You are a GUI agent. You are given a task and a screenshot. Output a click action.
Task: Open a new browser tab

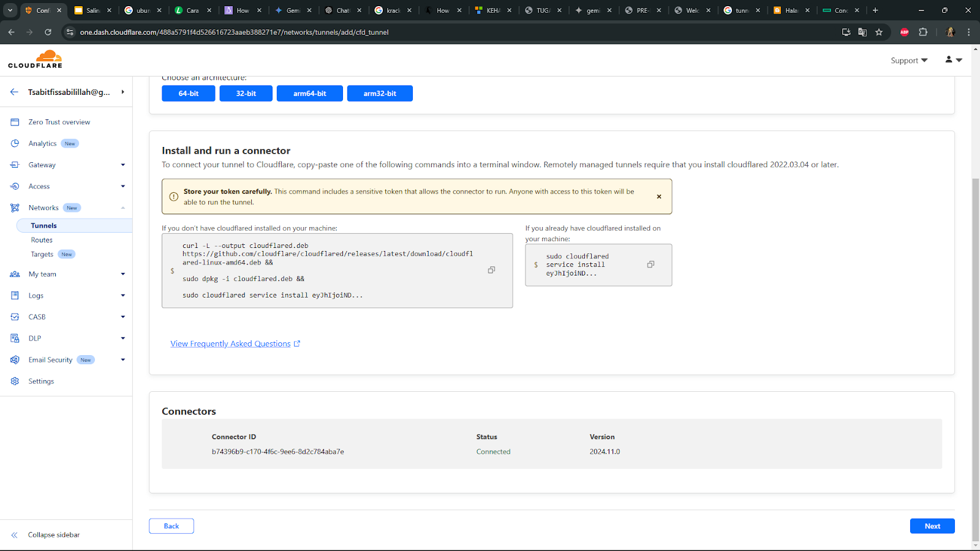[x=875, y=10]
